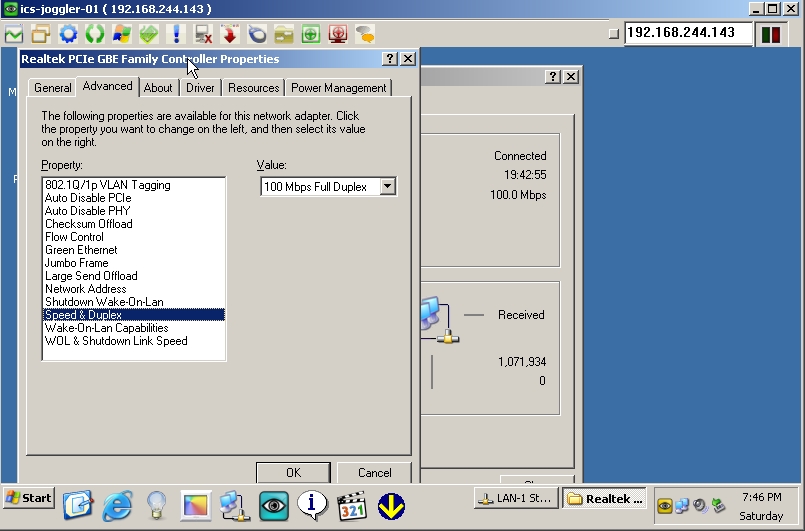
Task: Click the safely remove hardware tray icon
Action: point(718,506)
